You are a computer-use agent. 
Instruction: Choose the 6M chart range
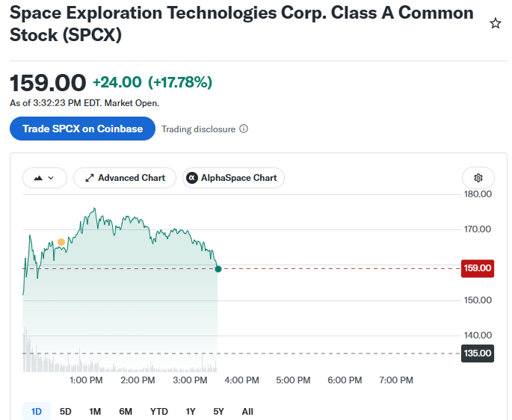tap(126, 411)
